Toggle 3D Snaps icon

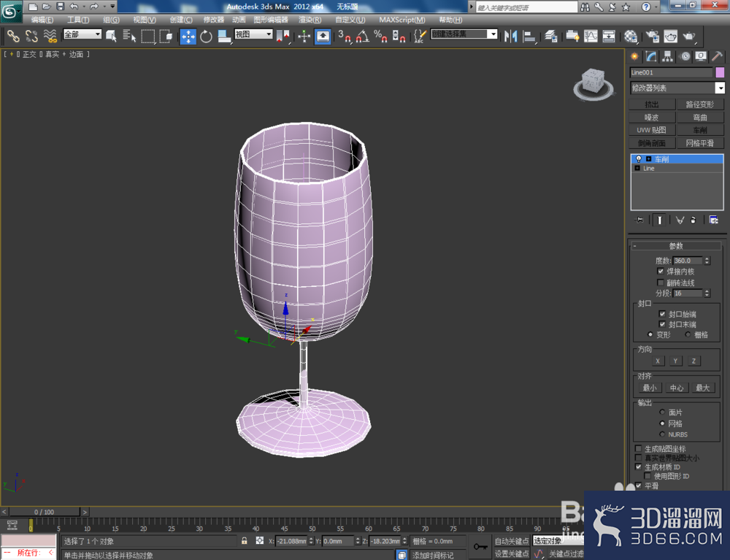coord(344,37)
